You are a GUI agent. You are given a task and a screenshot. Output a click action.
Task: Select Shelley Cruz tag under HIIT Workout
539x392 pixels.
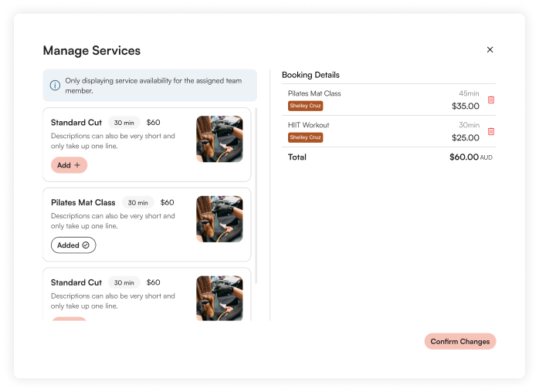(x=305, y=137)
